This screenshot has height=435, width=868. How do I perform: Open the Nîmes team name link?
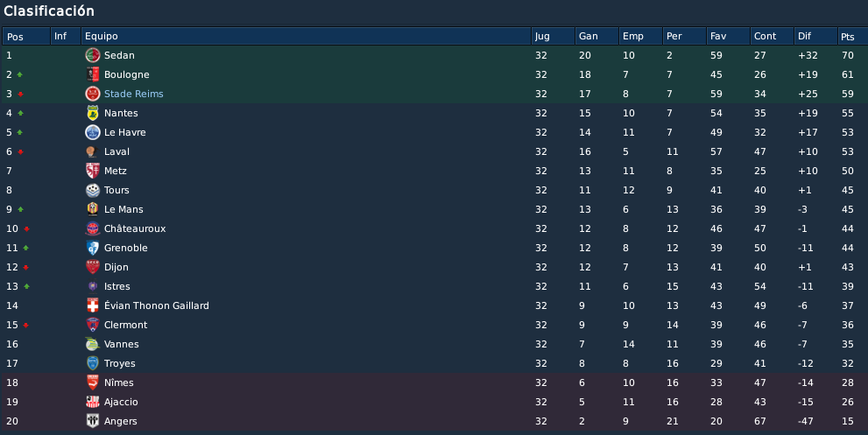tap(119, 382)
